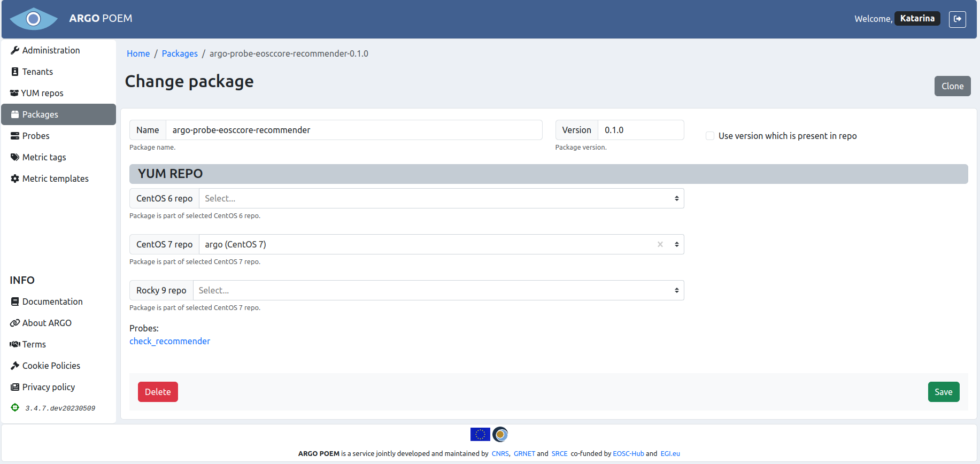Image resolution: width=980 pixels, height=464 pixels.
Task: Click the wrench icon beside Administration
Action: click(15, 50)
